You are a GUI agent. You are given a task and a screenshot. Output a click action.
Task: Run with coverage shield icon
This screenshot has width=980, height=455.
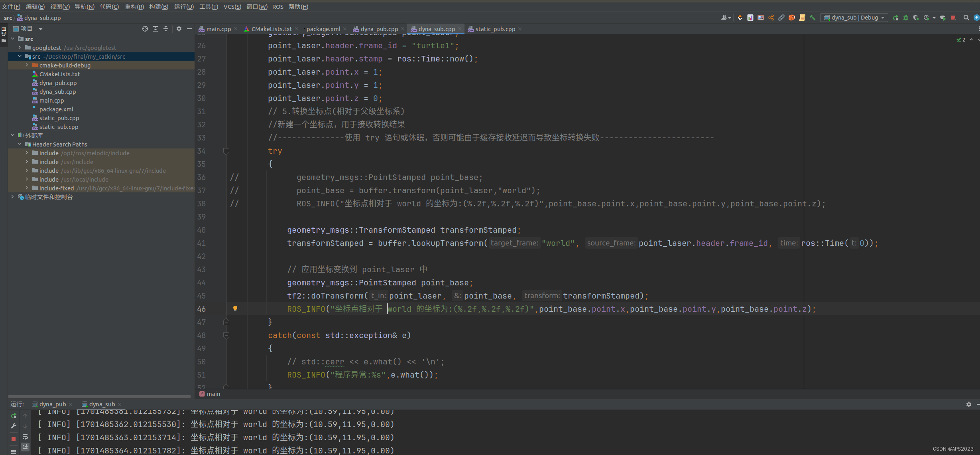click(916, 18)
